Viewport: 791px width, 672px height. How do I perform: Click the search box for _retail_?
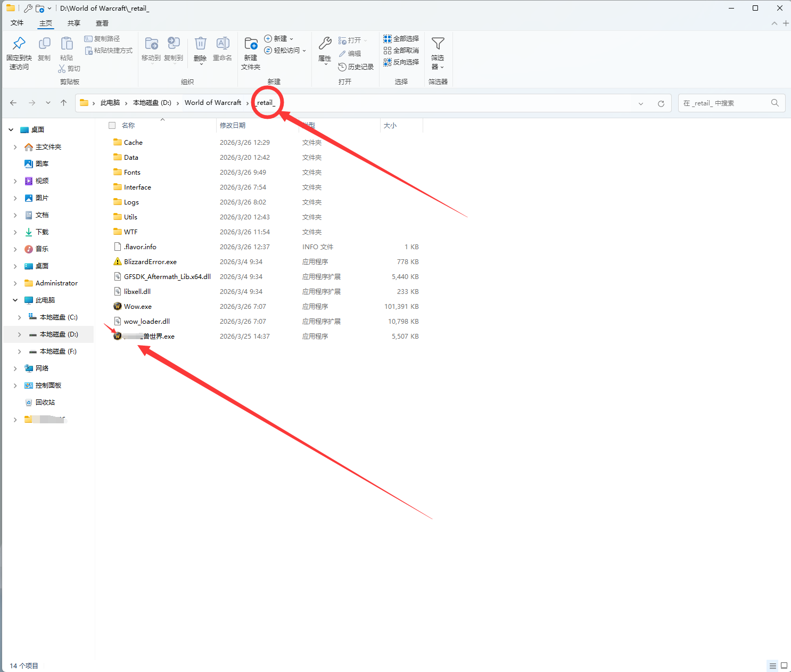pos(725,103)
